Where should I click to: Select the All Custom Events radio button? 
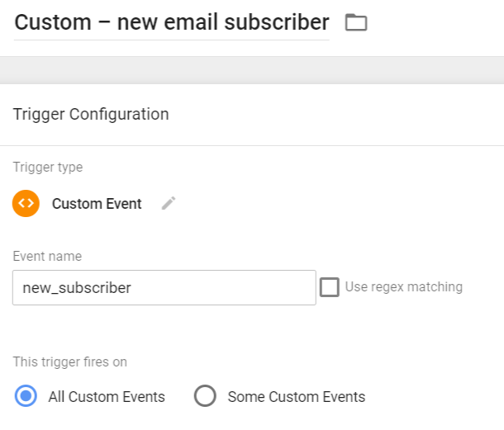(26, 396)
